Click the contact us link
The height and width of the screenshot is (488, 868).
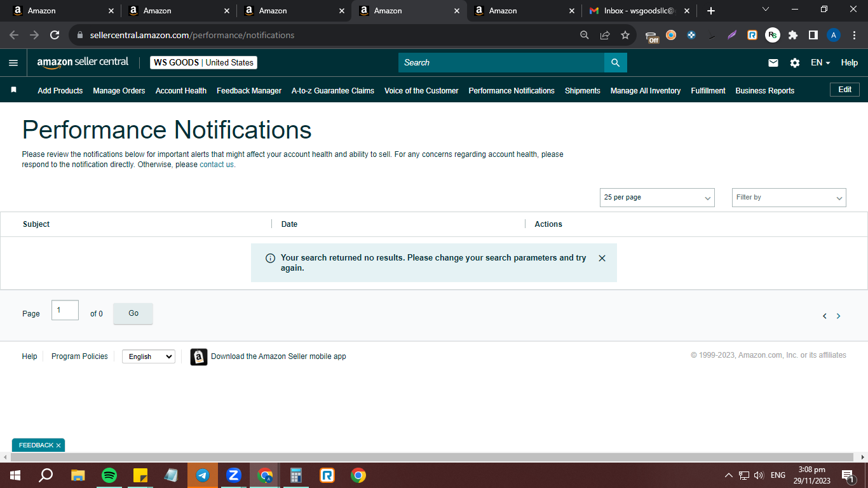tap(217, 165)
